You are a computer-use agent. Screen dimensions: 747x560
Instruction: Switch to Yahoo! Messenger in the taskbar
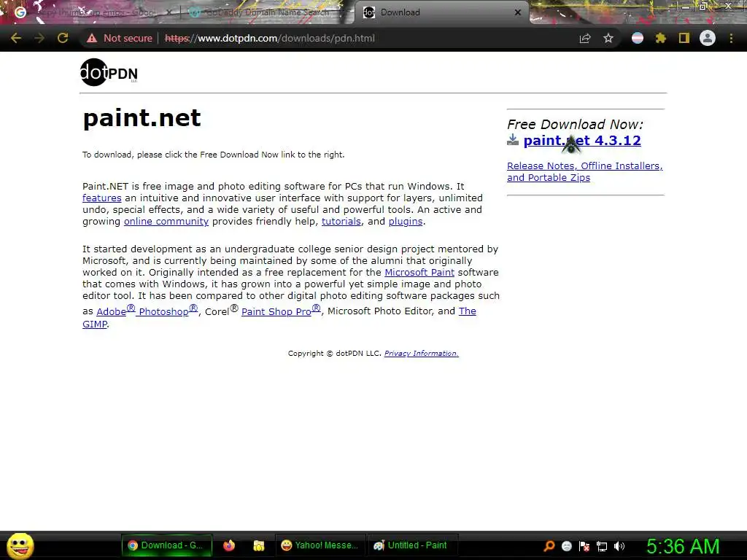pos(320,545)
